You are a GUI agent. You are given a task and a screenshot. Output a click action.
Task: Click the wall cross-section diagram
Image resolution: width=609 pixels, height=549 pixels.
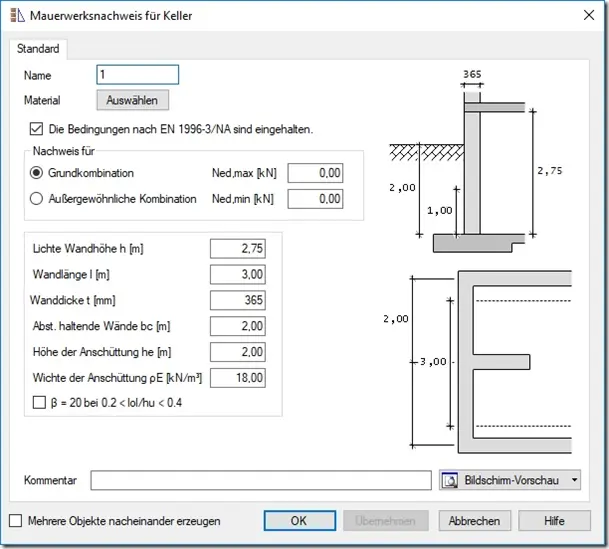pos(476,161)
